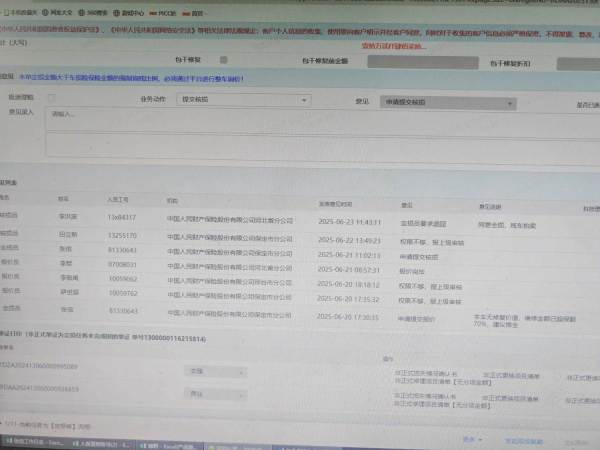Open the 360搜索 bookmark
This screenshot has width=600, height=450.
click(93, 13)
